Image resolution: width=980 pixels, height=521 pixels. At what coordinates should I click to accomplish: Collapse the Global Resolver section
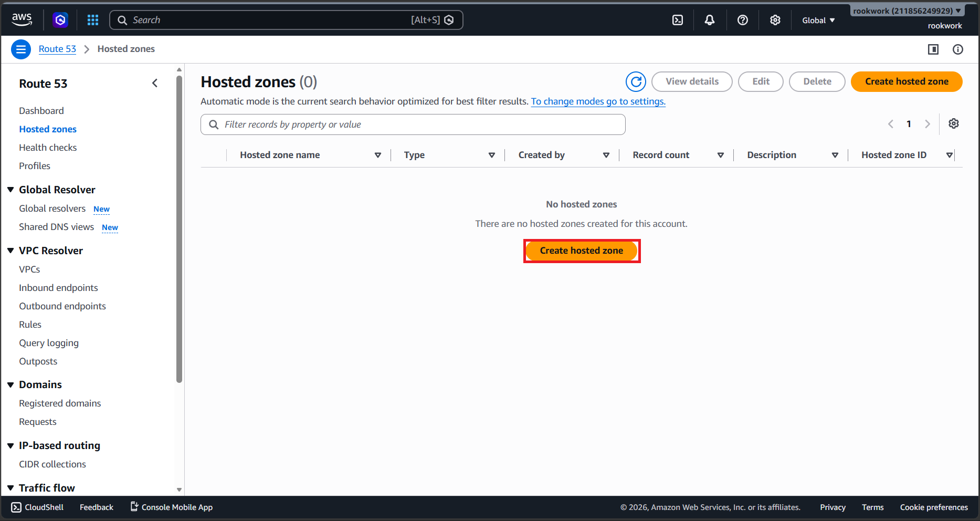tap(10, 190)
